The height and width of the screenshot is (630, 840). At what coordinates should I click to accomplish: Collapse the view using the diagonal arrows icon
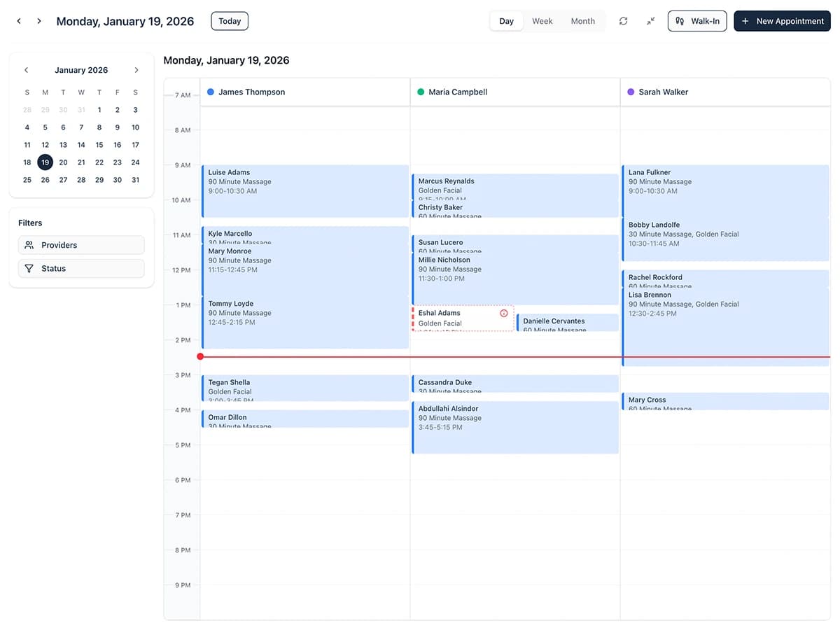click(x=650, y=21)
